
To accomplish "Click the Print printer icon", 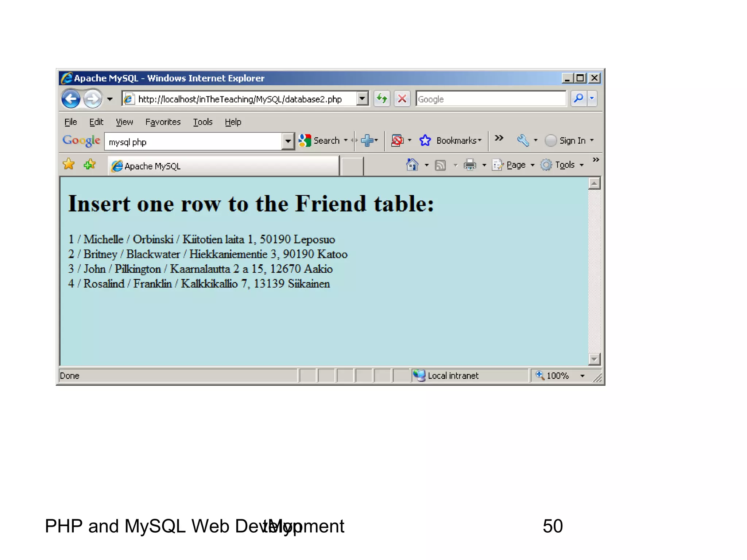I will click(x=470, y=165).
